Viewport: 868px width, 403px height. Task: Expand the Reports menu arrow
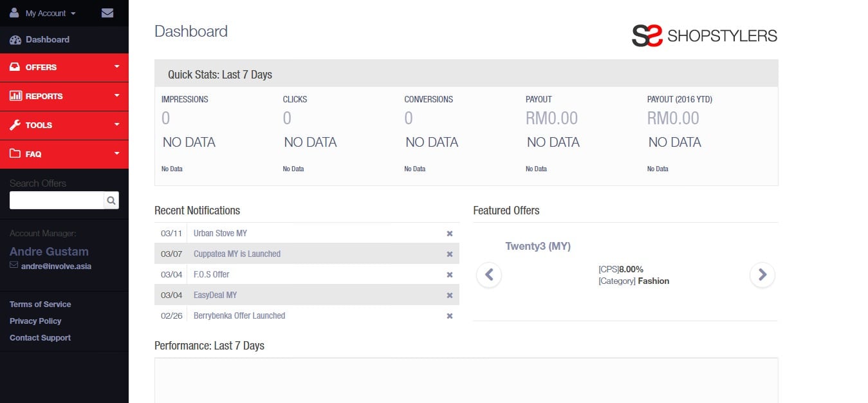click(x=117, y=95)
